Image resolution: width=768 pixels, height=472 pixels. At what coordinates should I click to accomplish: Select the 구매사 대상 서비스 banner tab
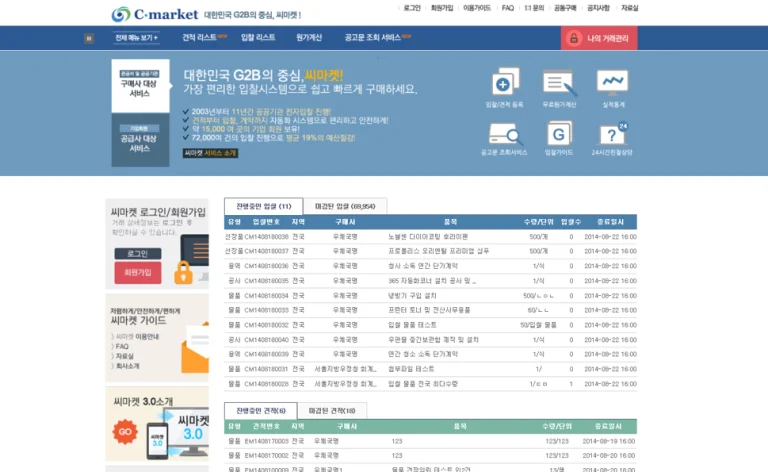tap(140, 86)
